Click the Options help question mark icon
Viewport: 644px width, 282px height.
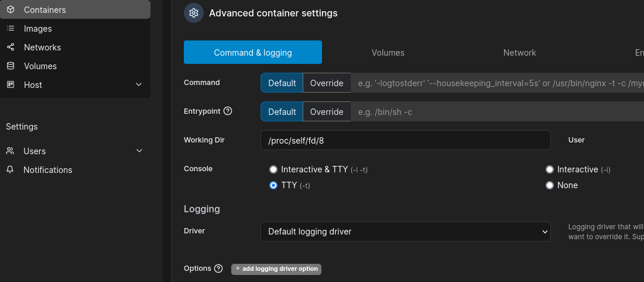[218, 269]
